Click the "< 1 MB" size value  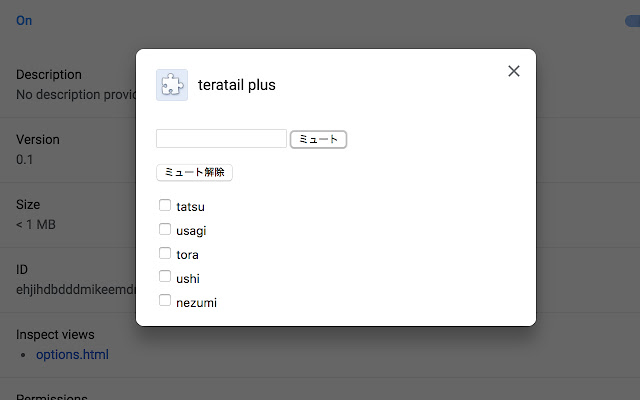click(x=36, y=224)
